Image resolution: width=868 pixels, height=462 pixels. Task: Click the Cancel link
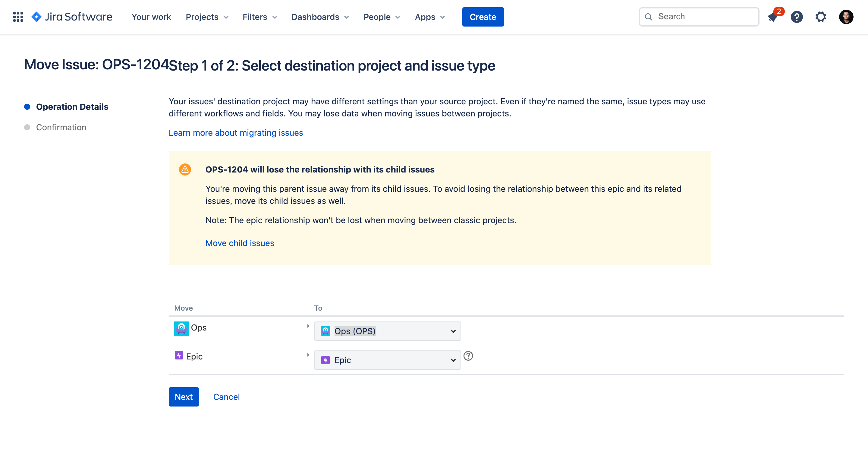click(x=226, y=397)
